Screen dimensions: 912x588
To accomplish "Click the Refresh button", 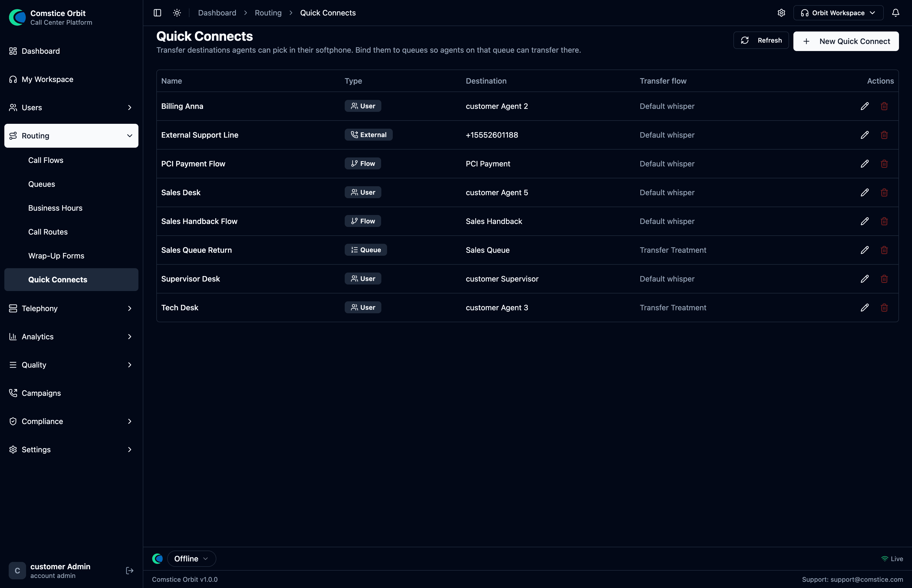I will 761,40.
